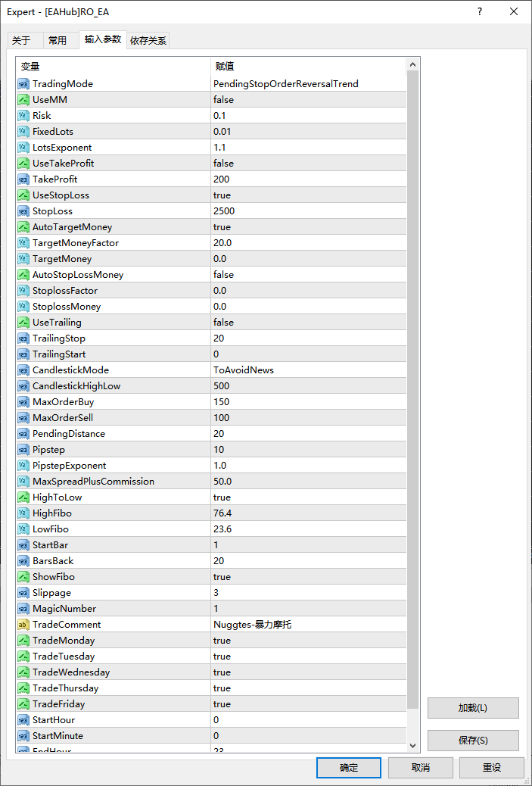
Task: Select the ShowFibo true value
Action: tap(222, 577)
